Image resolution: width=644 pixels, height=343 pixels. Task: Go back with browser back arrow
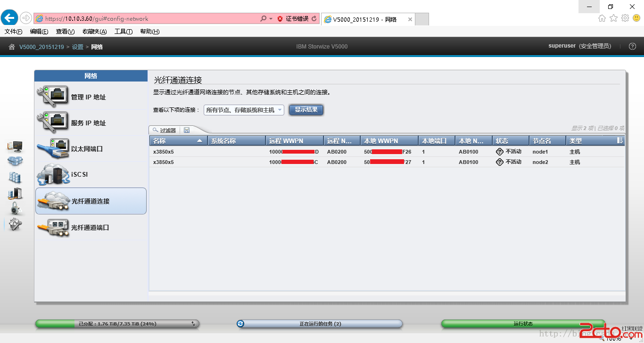click(9, 18)
